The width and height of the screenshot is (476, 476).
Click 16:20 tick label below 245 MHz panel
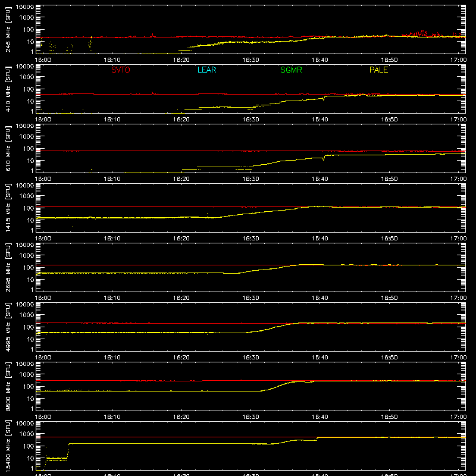[181, 60]
